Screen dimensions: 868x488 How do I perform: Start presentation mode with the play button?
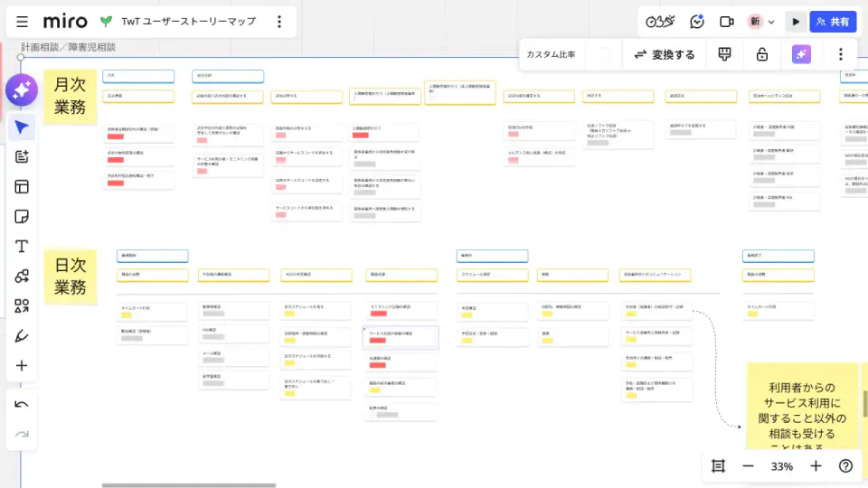[x=796, y=22]
